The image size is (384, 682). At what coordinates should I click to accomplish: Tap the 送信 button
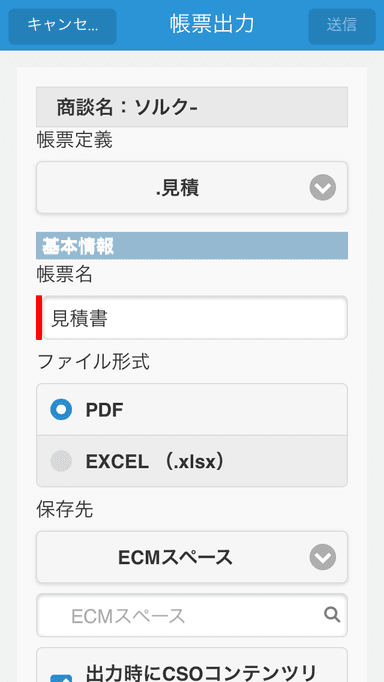[x=342, y=26]
